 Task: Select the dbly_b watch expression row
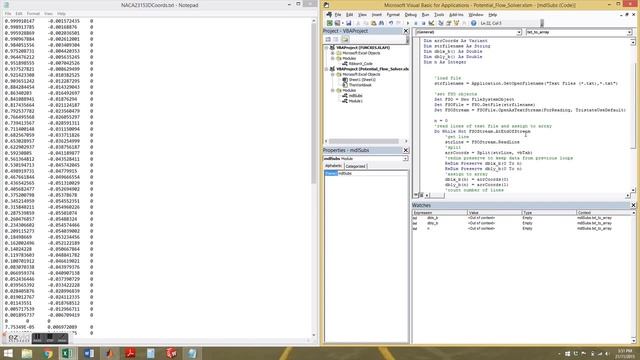coord(522,223)
